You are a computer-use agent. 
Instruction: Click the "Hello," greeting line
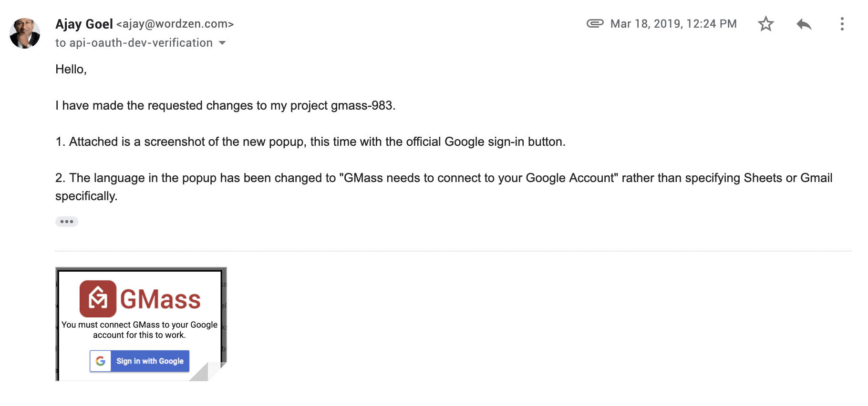71,70
